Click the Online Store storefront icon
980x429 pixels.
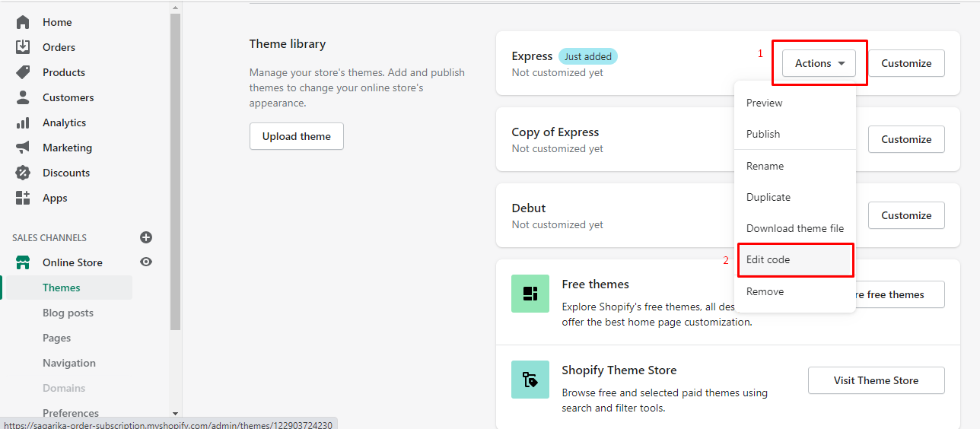pyautogui.click(x=23, y=262)
